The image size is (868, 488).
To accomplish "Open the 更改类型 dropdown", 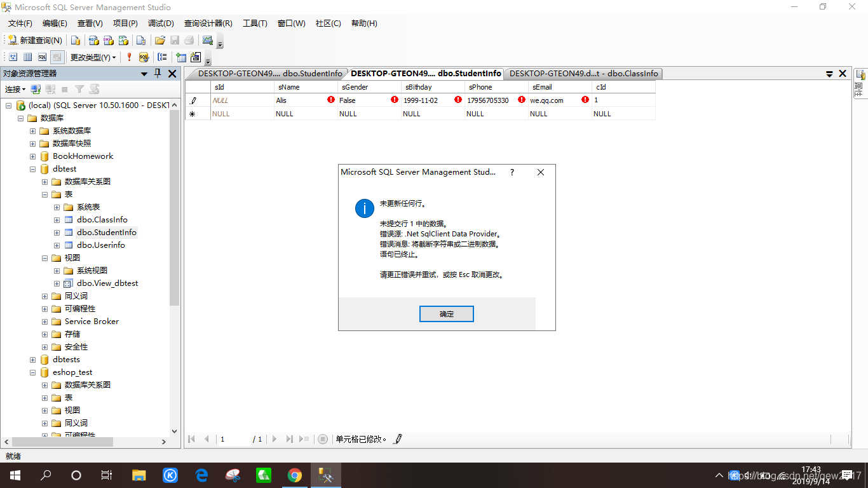I will coord(93,57).
